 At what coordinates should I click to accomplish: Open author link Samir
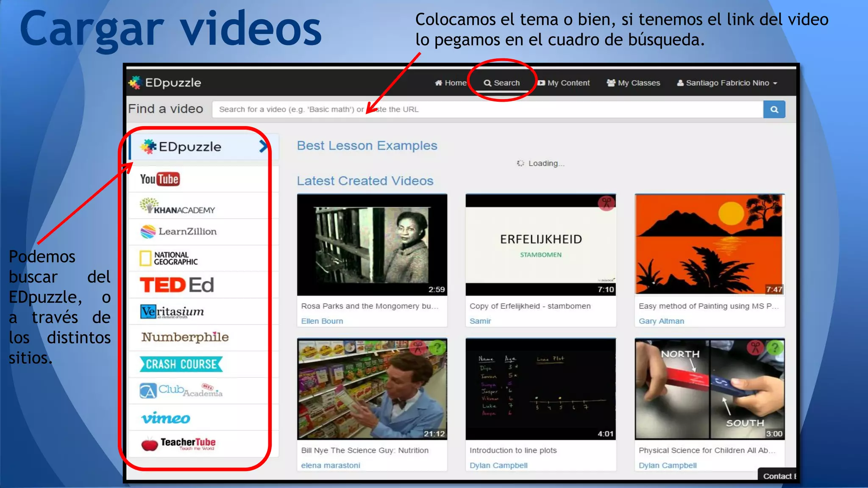(480, 321)
